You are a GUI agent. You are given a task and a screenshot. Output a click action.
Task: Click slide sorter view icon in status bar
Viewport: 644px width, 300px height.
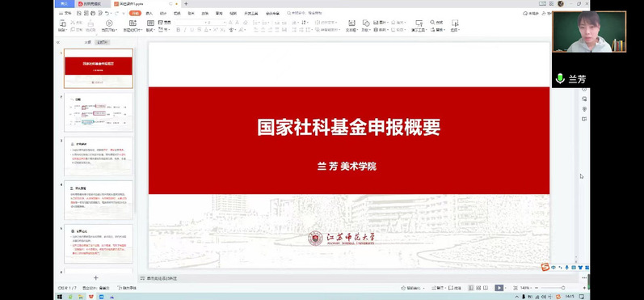478,288
